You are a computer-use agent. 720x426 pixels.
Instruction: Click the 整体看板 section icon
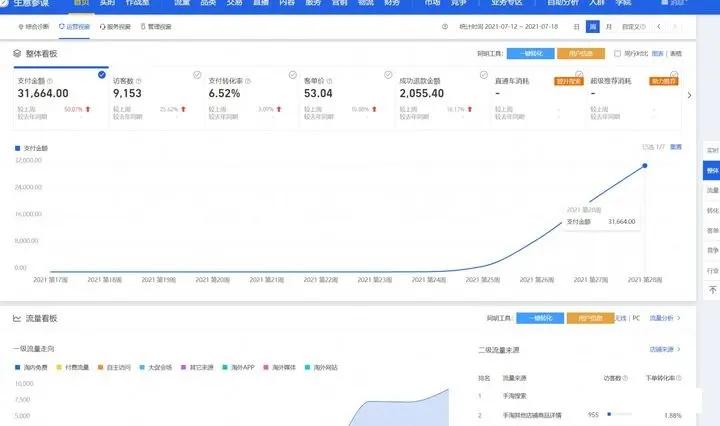17,52
